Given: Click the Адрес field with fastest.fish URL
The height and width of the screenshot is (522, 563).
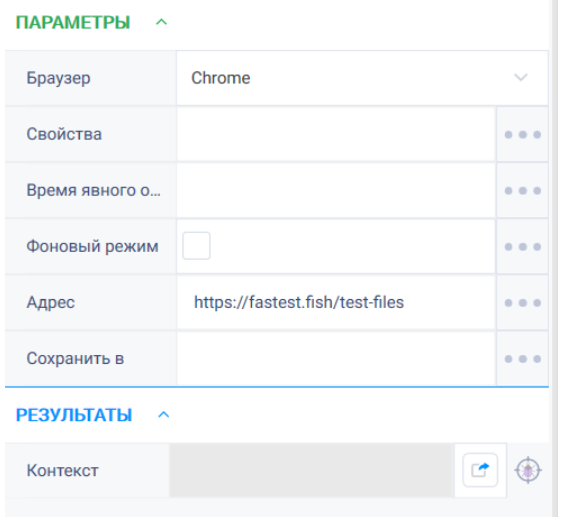Looking at the screenshot, I should tap(336, 302).
